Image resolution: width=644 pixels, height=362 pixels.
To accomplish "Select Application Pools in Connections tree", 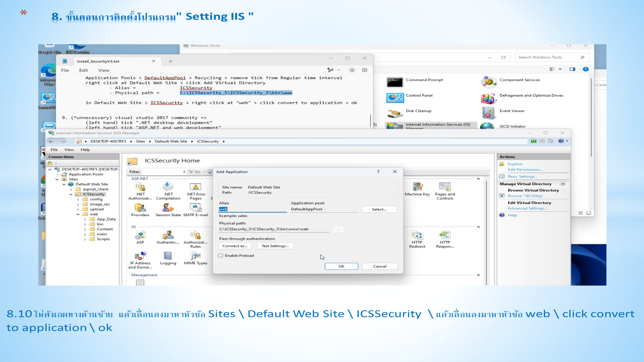I will click(x=86, y=174).
